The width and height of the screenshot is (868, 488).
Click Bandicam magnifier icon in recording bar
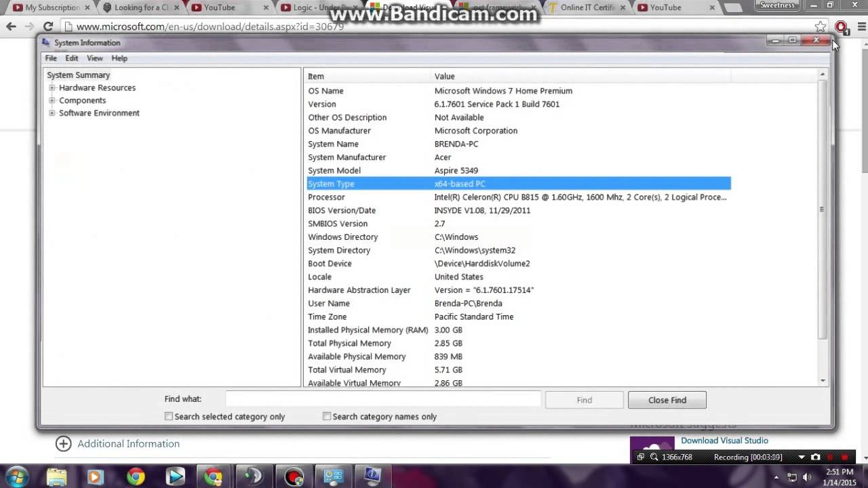654,457
